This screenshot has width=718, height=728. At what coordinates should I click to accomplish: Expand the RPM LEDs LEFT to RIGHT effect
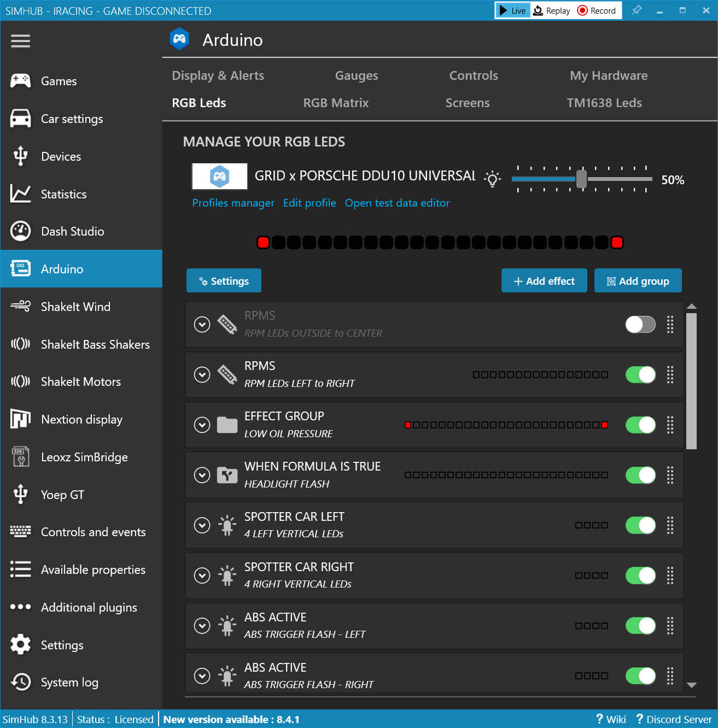click(x=202, y=374)
